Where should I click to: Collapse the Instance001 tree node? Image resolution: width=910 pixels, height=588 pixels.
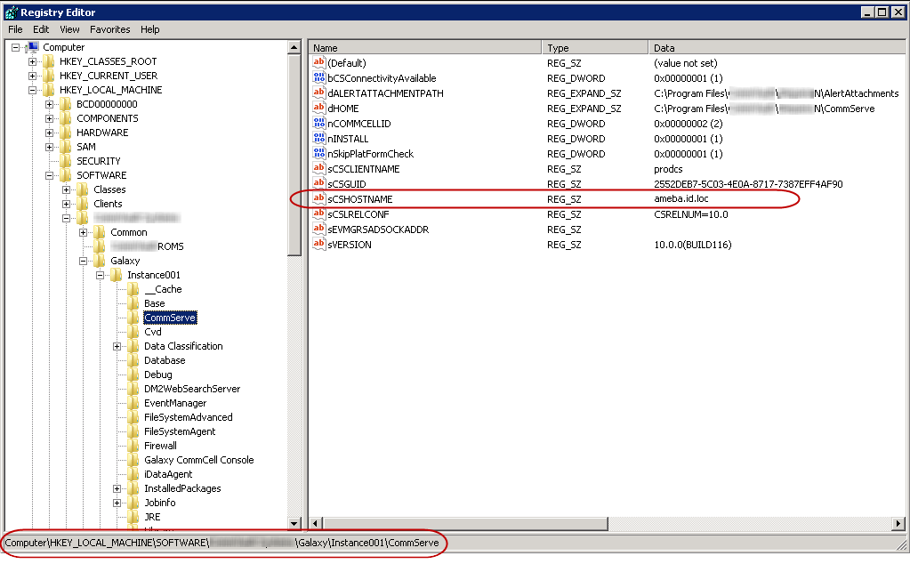tap(101, 275)
